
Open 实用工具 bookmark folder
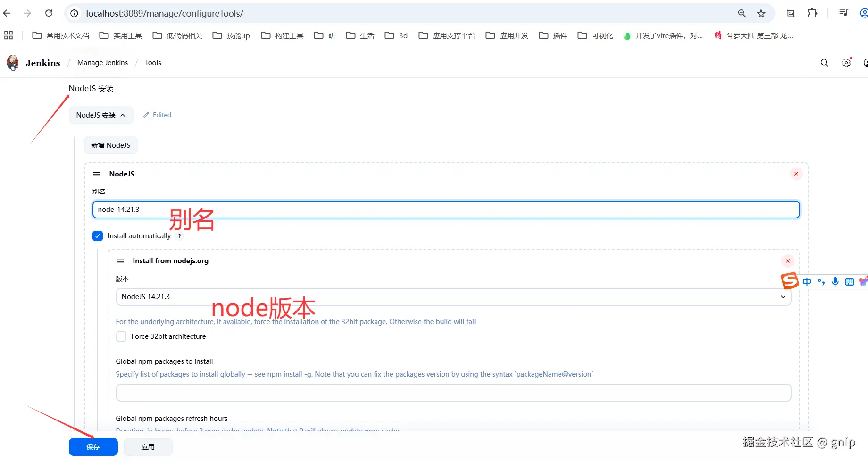pos(121,35)
